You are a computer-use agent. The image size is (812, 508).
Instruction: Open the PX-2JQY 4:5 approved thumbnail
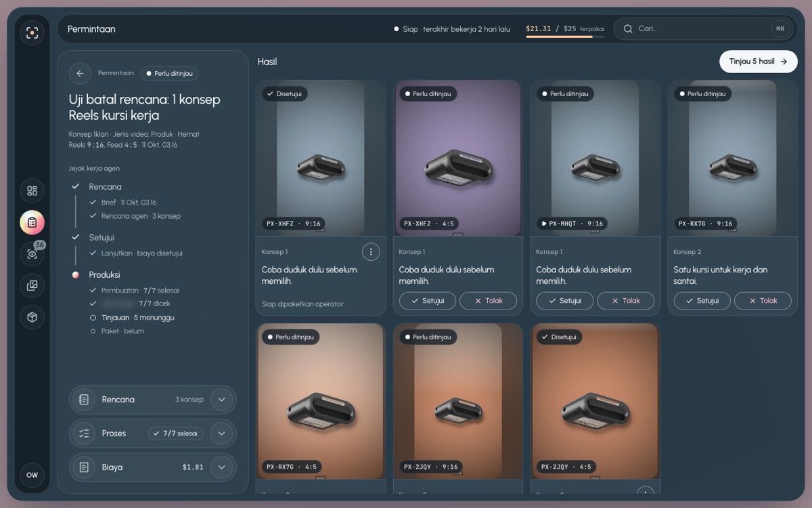click(595, 402)
